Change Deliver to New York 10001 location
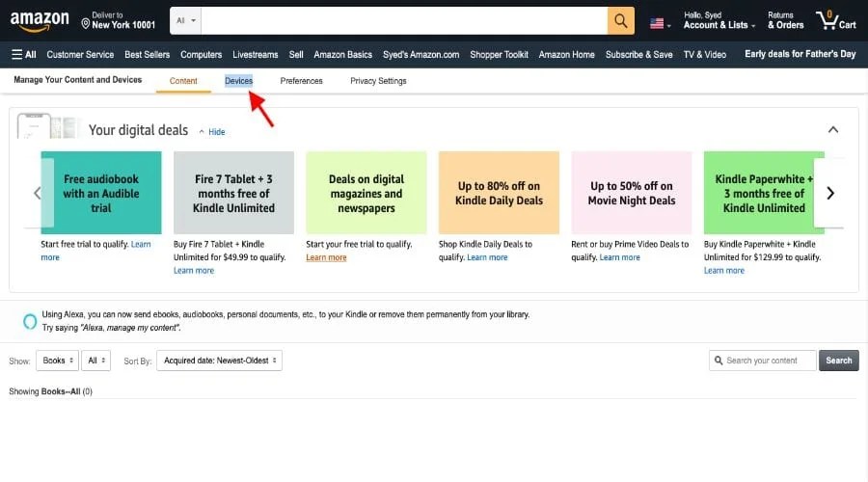 [118, 20]
